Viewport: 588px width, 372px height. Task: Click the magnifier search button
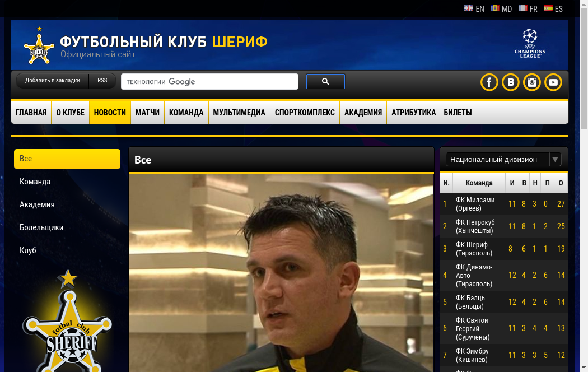coord(325,82)
